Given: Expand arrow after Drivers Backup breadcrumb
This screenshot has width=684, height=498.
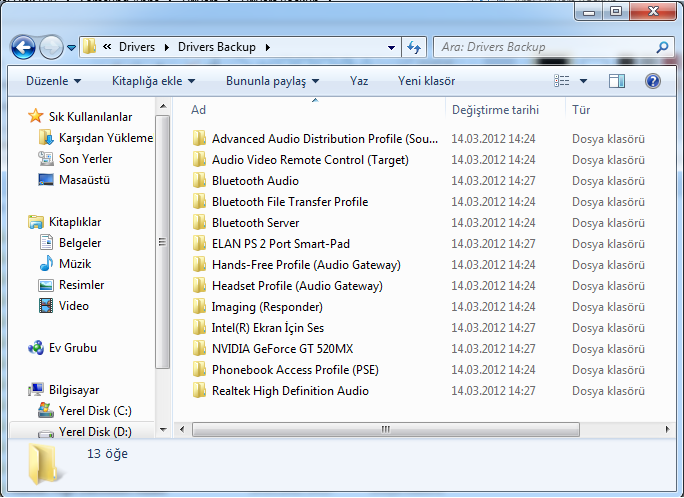Looking at the screenshot, I should (x=267, y=47).
